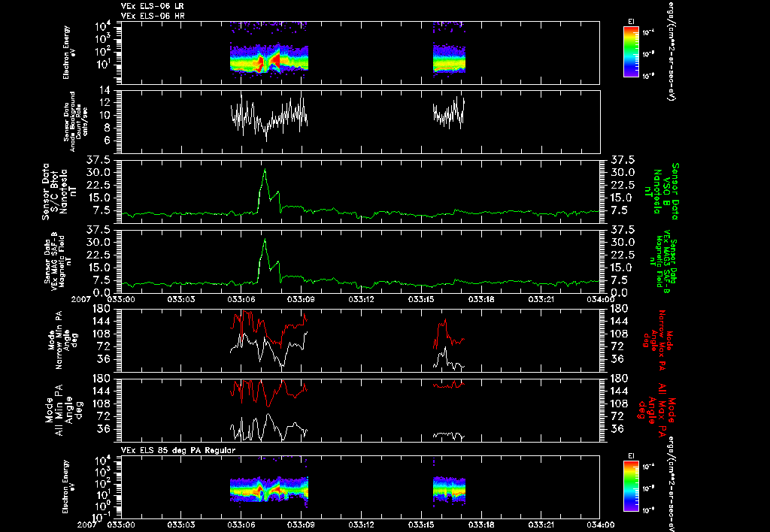Select the 'VEx ELS-06 HR' title text

153,16
